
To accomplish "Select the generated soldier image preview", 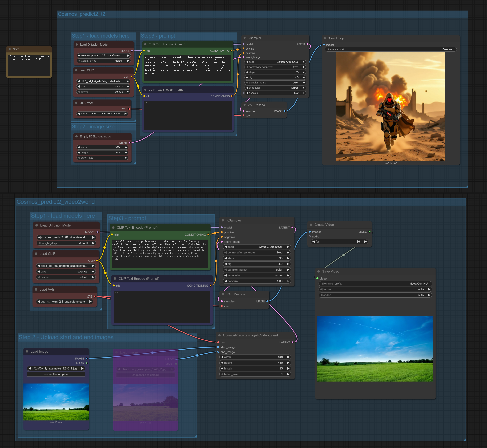I will pos(391,107).
